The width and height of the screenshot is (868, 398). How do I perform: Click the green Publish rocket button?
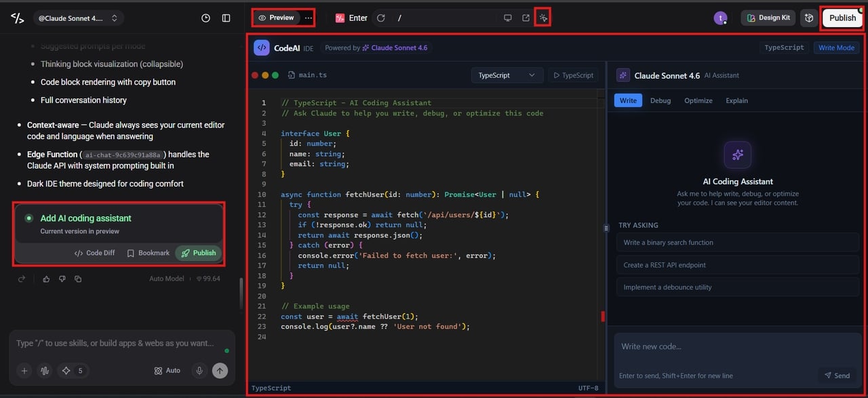[x=198, y=253]
